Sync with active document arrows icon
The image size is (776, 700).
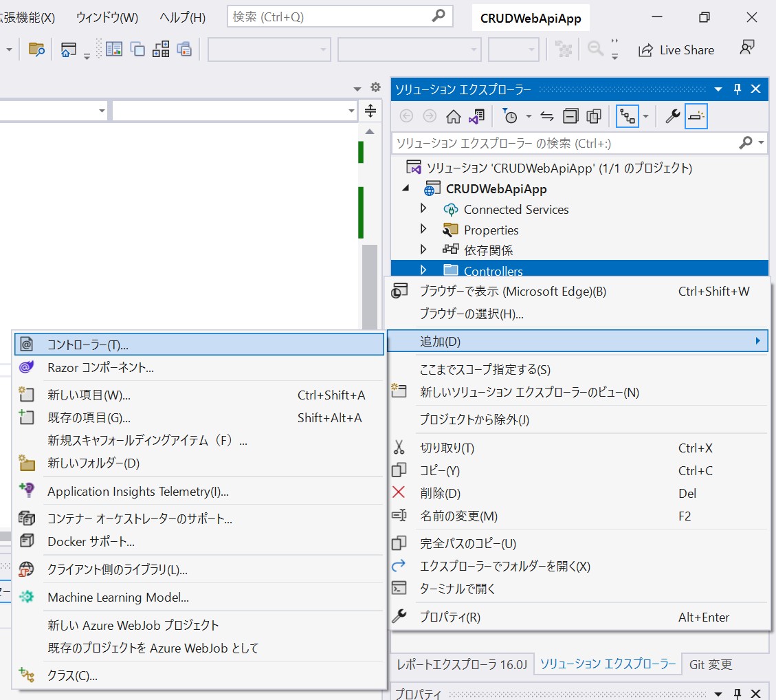(547, 117)
